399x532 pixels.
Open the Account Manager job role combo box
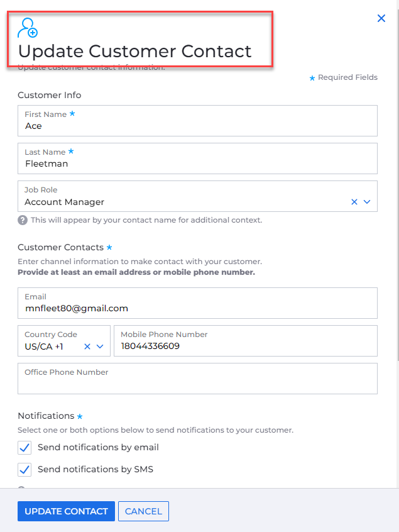pos(182,202)
